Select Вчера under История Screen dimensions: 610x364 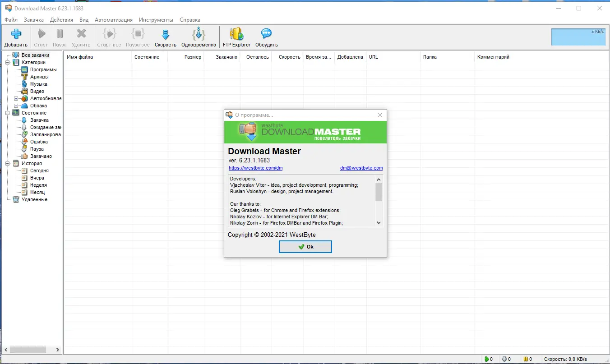(x=37, y=178)
